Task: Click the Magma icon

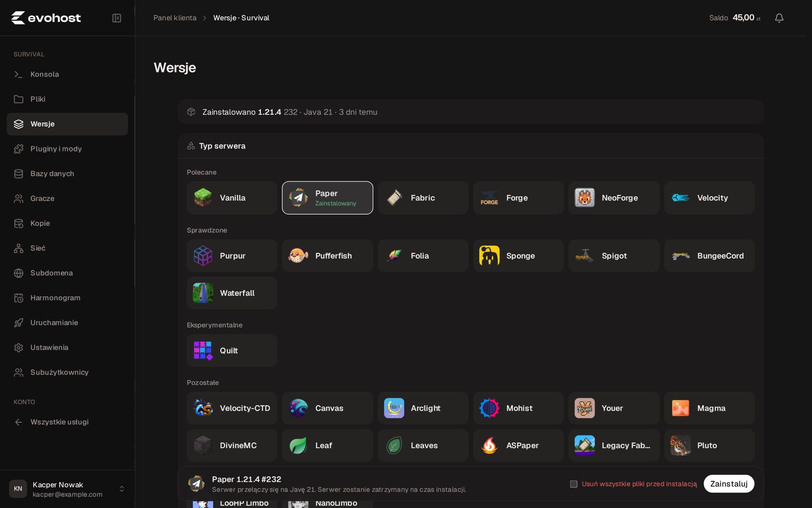Action: coord(680,408)
